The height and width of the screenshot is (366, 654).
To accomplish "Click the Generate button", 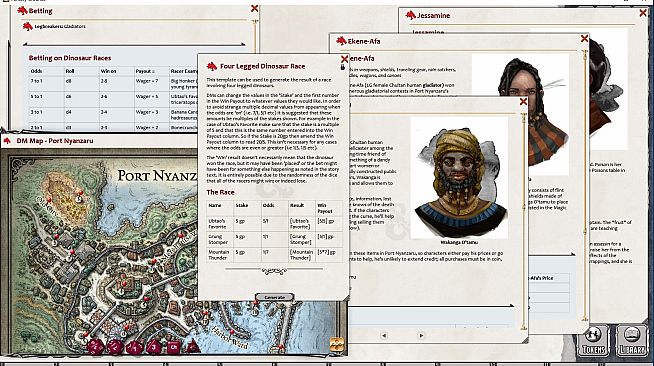I will [x=274, y=297].
